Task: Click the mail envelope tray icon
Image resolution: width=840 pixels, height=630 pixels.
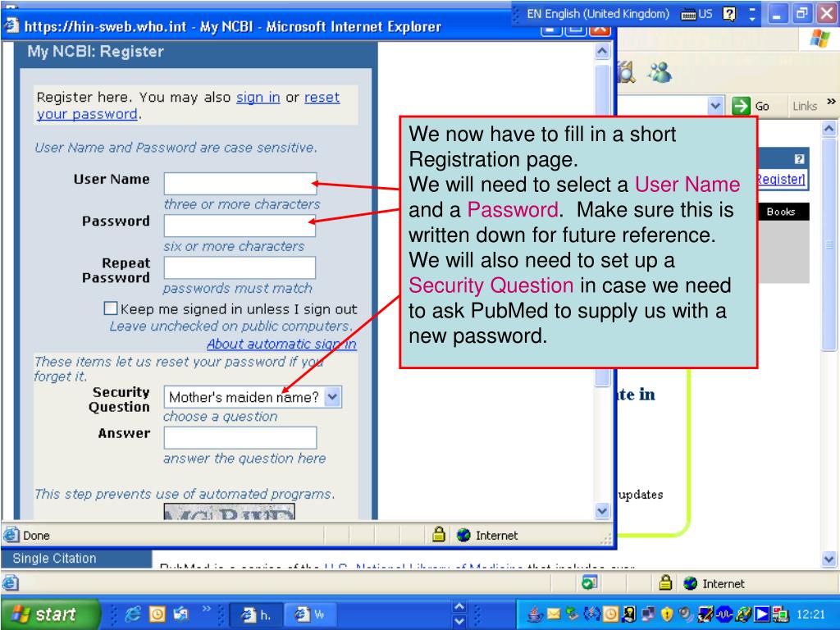Action: (553, 614)
